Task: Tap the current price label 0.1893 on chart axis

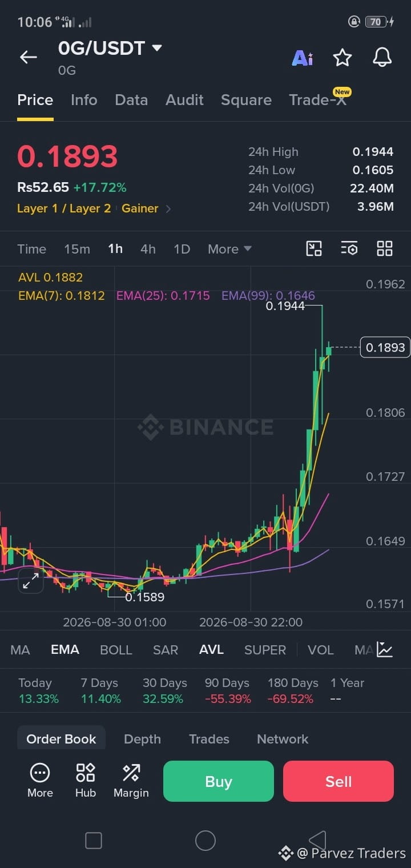Action: [x=385, y=347]
